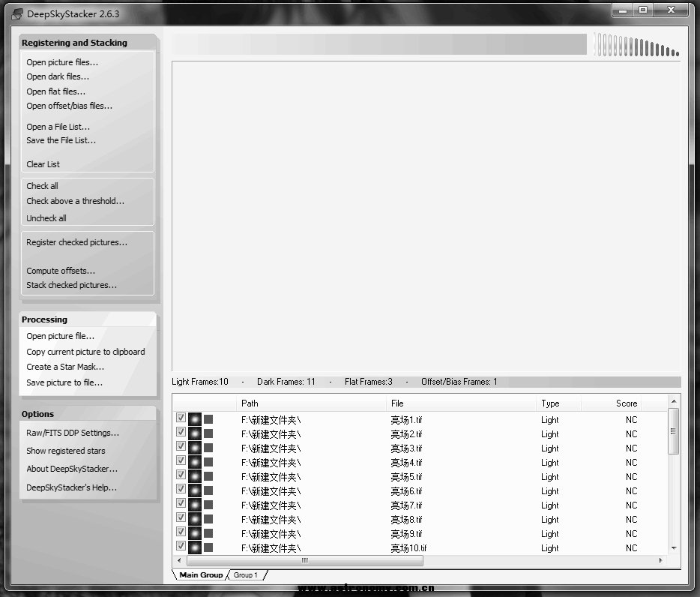Save the File List
The width and height of the screenshot is (700, 597).
coord(61,140)
